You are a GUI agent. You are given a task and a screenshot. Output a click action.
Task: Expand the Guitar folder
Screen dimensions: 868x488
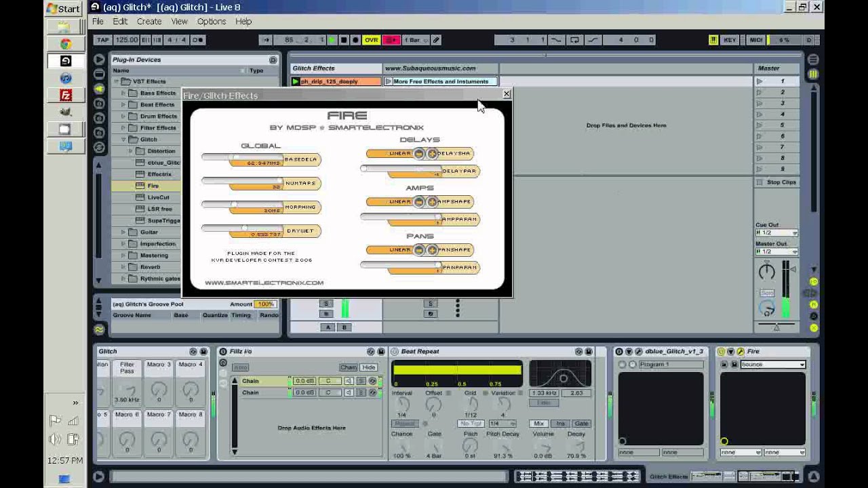123,232
